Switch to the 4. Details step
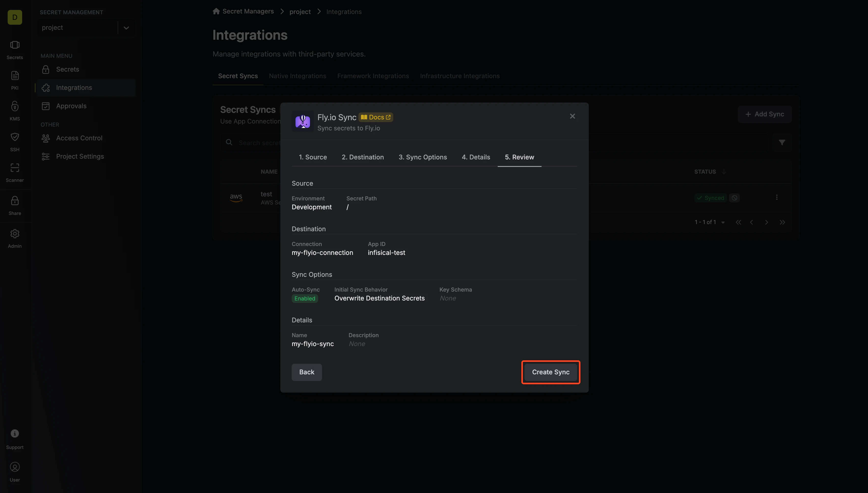 coord(476,157)
